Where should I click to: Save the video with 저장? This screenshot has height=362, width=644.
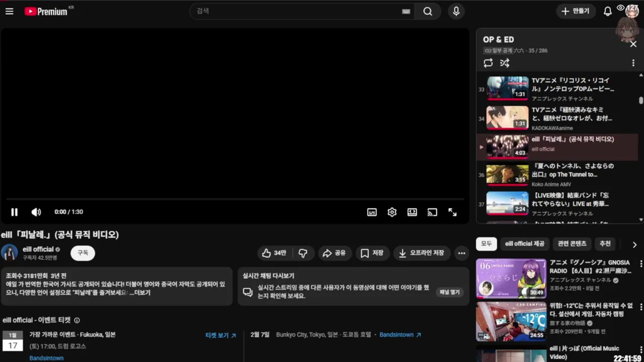coord(372,253)
